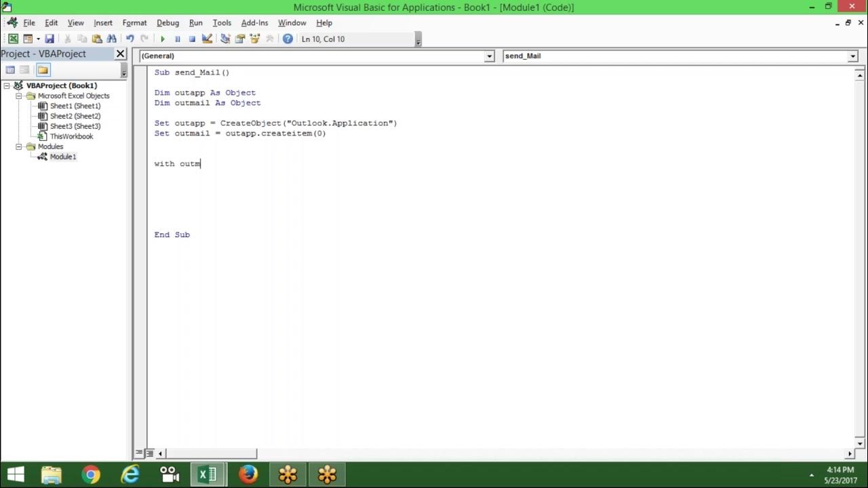Screen dimensions: 868x488
Task: Click the Cut scissors icon
Action: (x=67, y=39)
